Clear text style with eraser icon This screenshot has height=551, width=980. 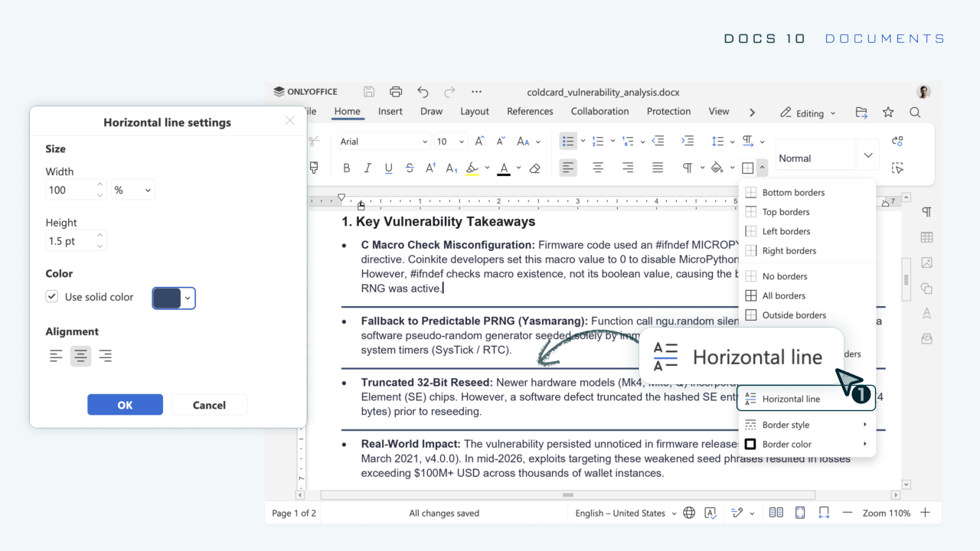[535, 168]
